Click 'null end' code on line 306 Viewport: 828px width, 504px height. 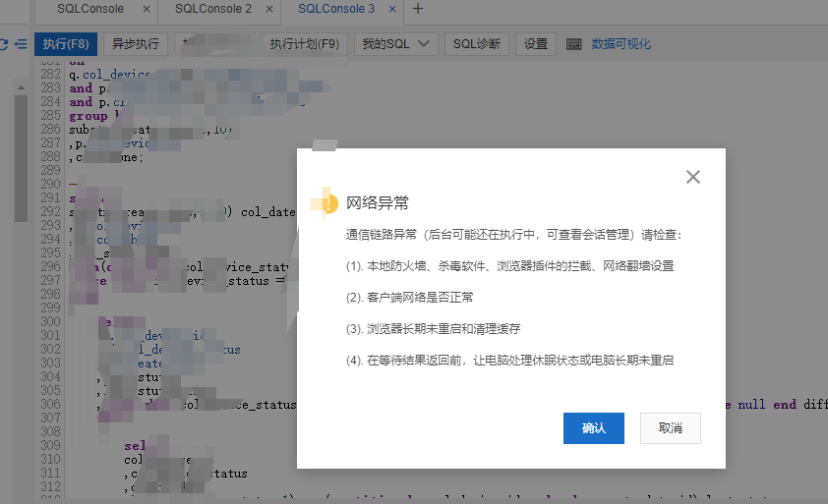pos(767,405)
